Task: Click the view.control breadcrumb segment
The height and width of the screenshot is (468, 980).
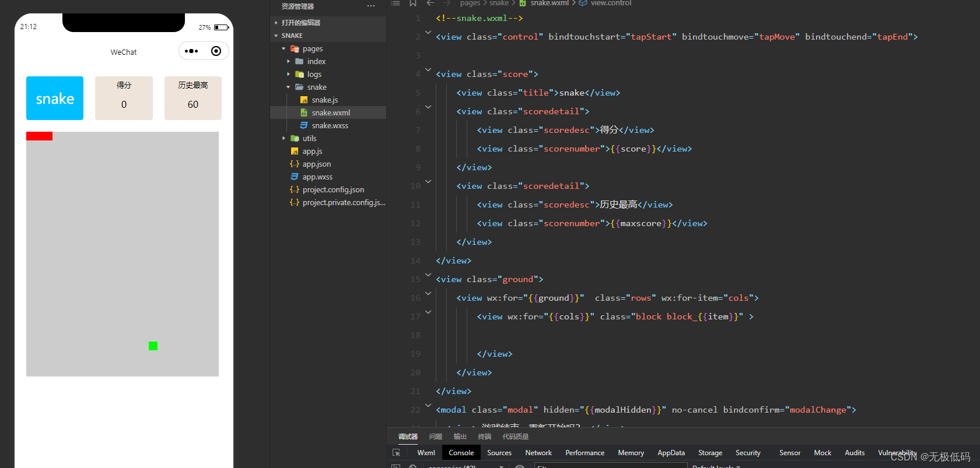Action: [611, 3]
